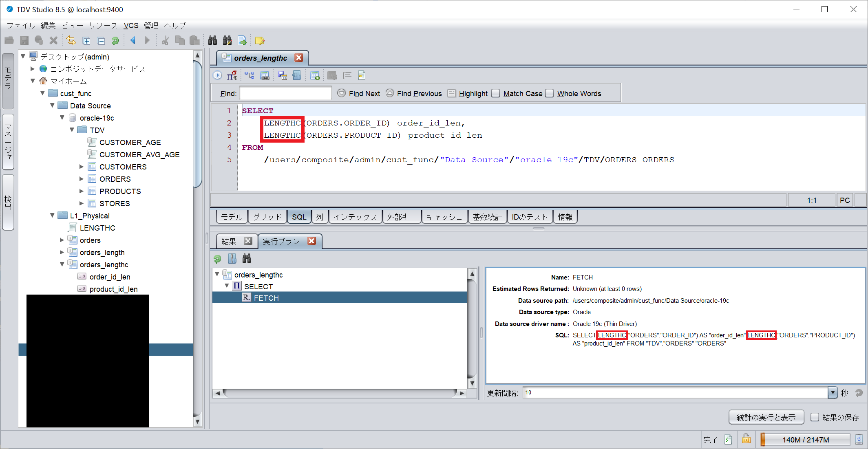Open the マネージャ side panel tab
Screen dimensions: 868x449
tap(8, 141)
